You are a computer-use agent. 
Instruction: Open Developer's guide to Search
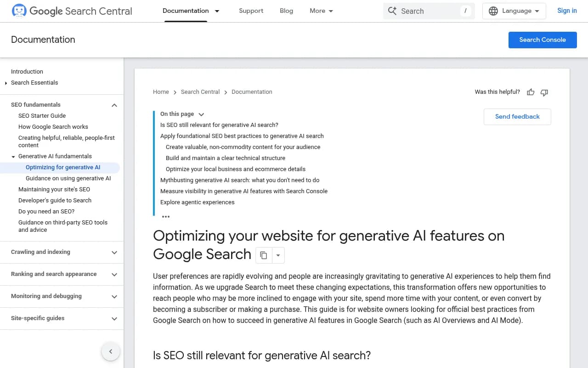point(55,201)
